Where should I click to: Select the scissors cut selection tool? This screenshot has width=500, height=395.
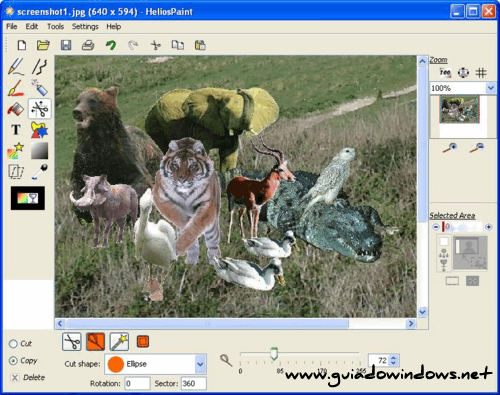click(x=40, y=109)
